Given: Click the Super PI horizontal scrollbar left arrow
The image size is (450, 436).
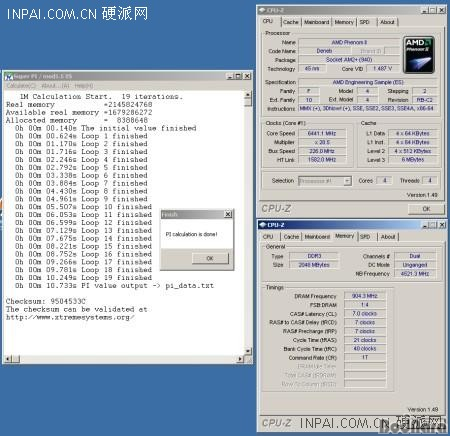Looking at the screenshot, I should [x=8, y=359].
